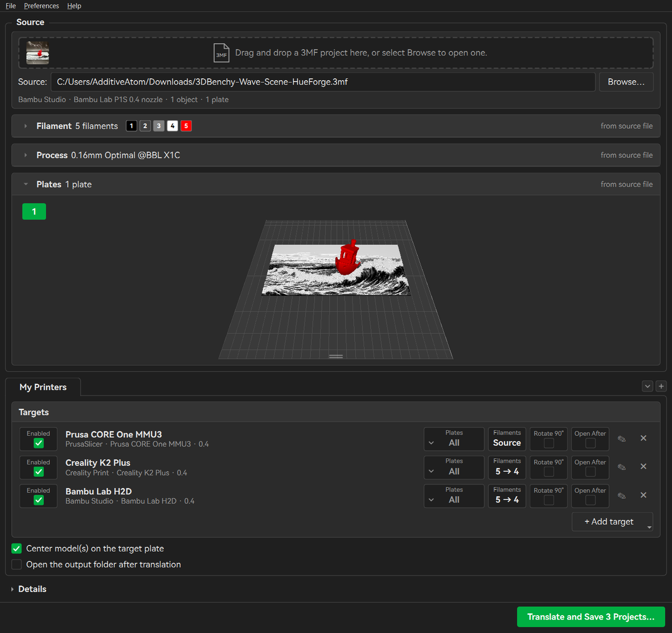Remove the Creality K2 Plus target
672x633 pixels.
click(643, 467)
